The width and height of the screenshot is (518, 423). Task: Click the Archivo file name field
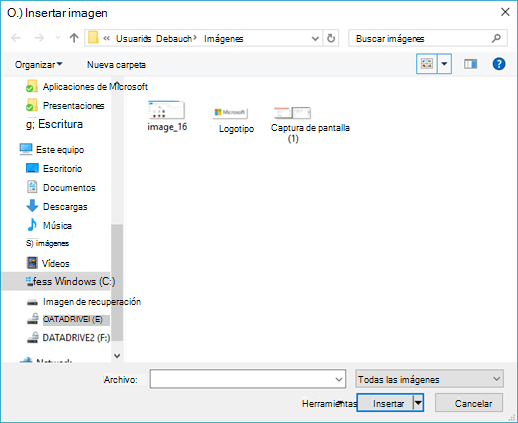[x=248, y=379]
